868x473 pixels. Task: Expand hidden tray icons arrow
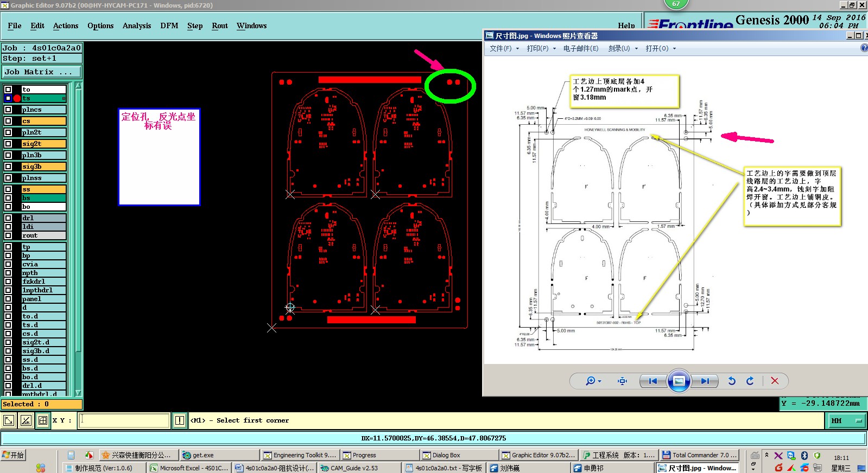[766, 455]
